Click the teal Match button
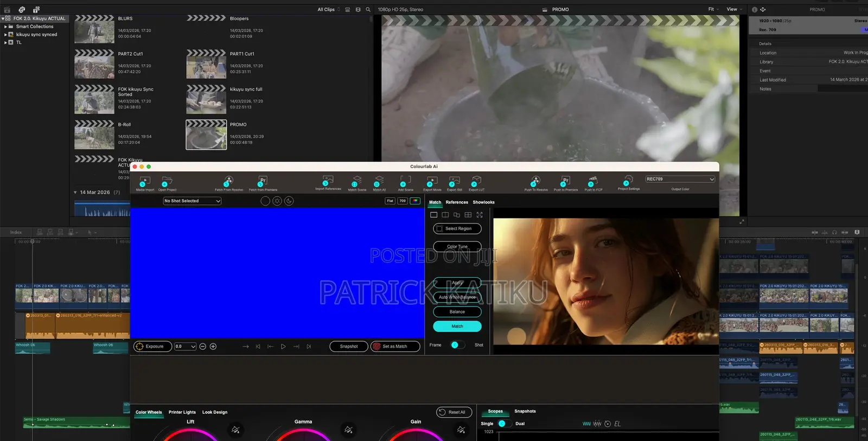 [x=457, y=327]
